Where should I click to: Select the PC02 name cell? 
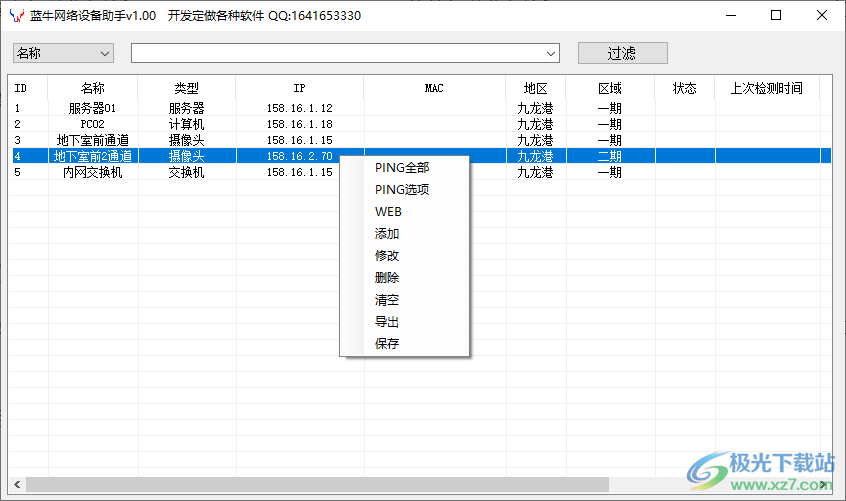(93, 125)
